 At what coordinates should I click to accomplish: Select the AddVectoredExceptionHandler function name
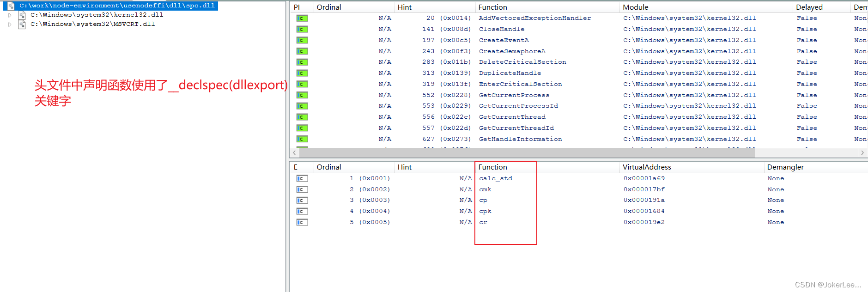[535, 18]
